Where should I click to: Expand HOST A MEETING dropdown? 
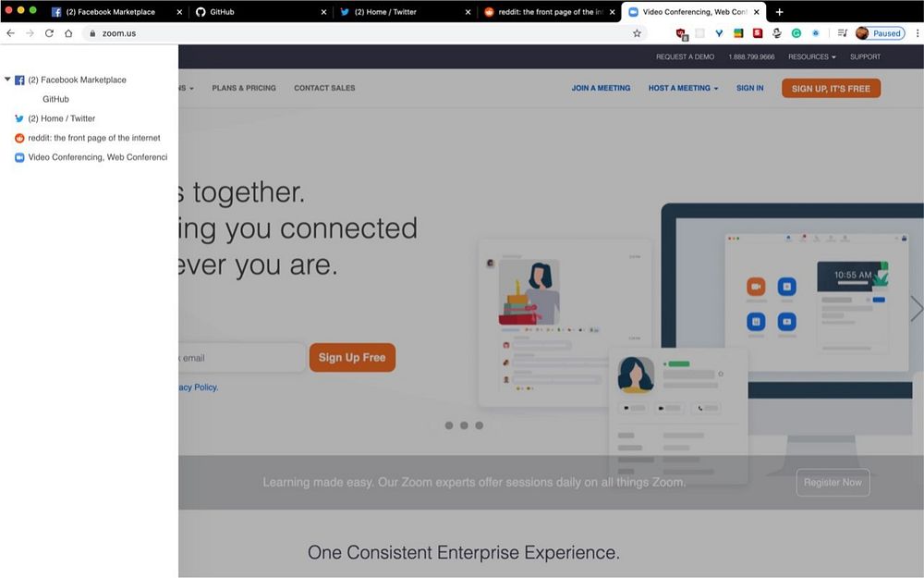pyautogui.click(x=683, y=89)
